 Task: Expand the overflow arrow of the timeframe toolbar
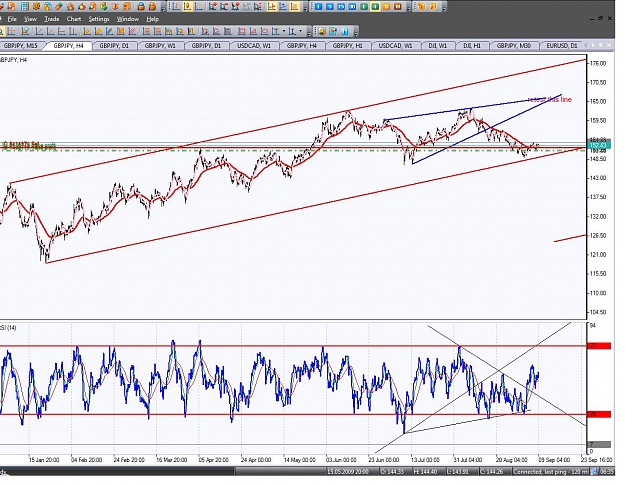(409, 9)
